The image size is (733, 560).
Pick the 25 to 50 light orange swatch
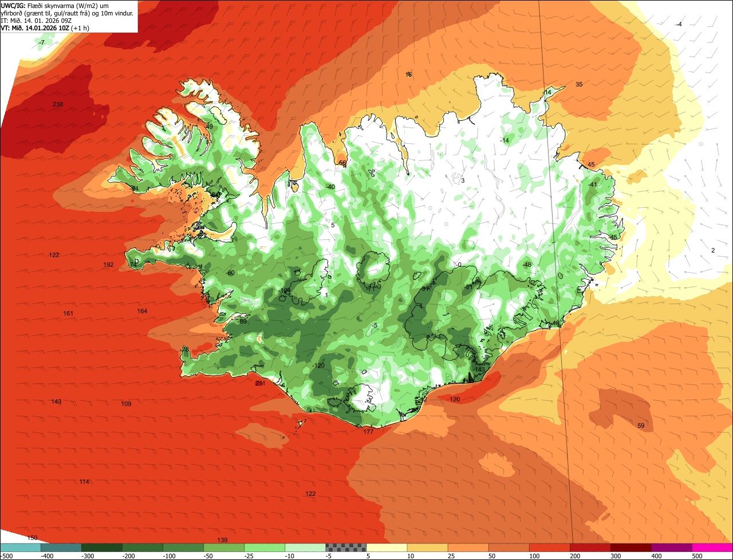pyautogui.click(x=467, y=547)
